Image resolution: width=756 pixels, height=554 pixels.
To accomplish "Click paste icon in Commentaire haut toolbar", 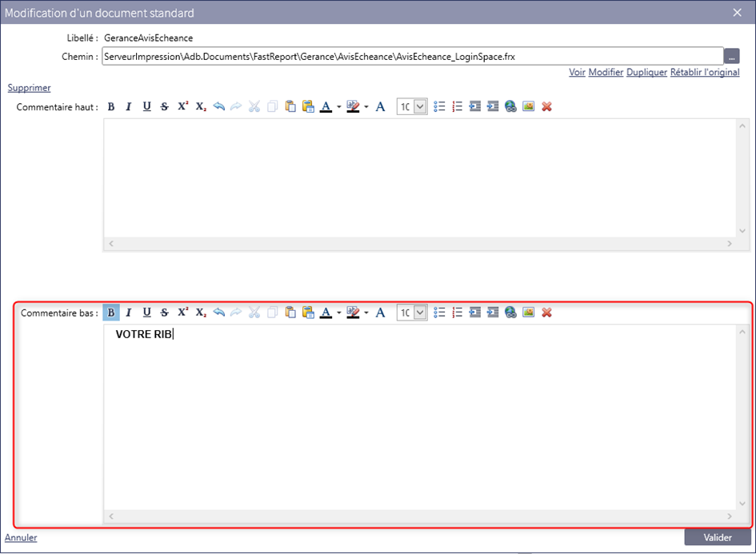I will click(x=290, y=107).
